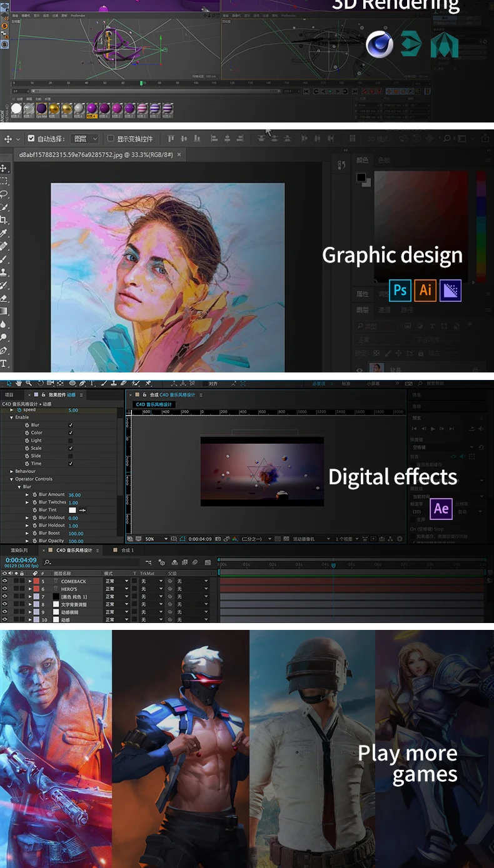Hide the COMEBACK layer with eye icon
Screen dimensions: 494x868
tap(4, 581)
